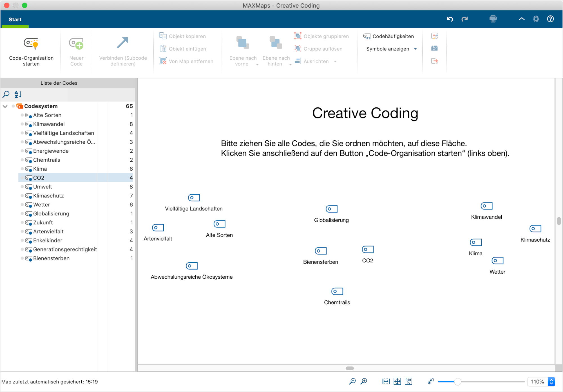This screenshot has width=563, height=392.
Task: Click Klimaschutz code symbol on map
Action: tap(535, 229)
